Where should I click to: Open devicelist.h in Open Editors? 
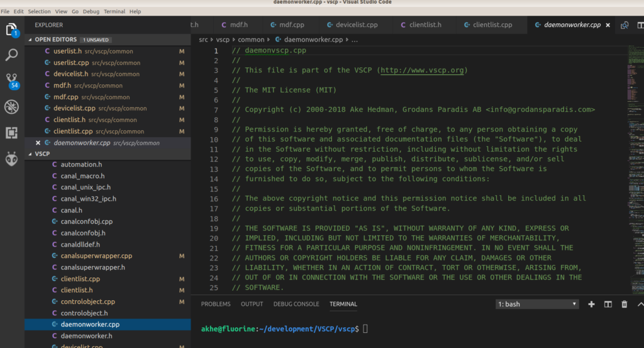coord(108,74)
